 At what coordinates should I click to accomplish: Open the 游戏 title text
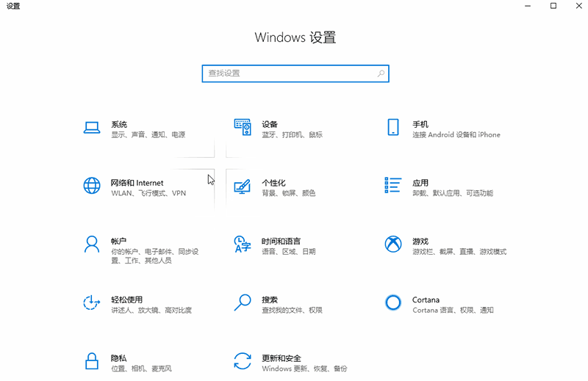pos(420,242)
